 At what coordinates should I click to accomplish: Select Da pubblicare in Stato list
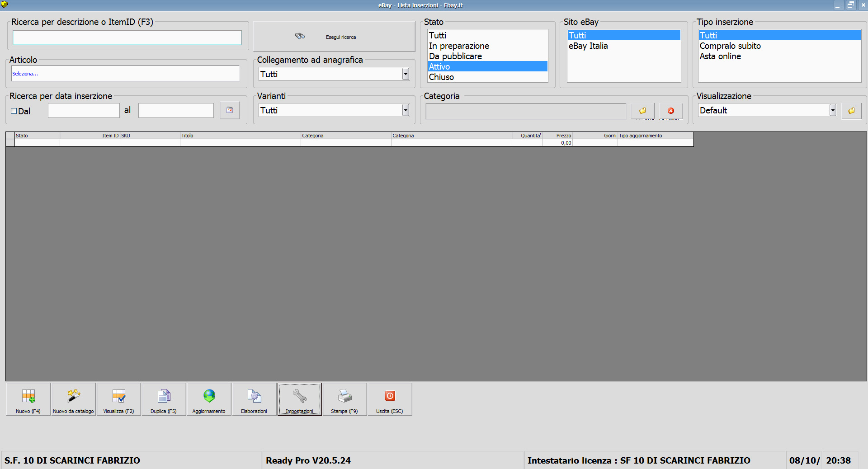488,56
